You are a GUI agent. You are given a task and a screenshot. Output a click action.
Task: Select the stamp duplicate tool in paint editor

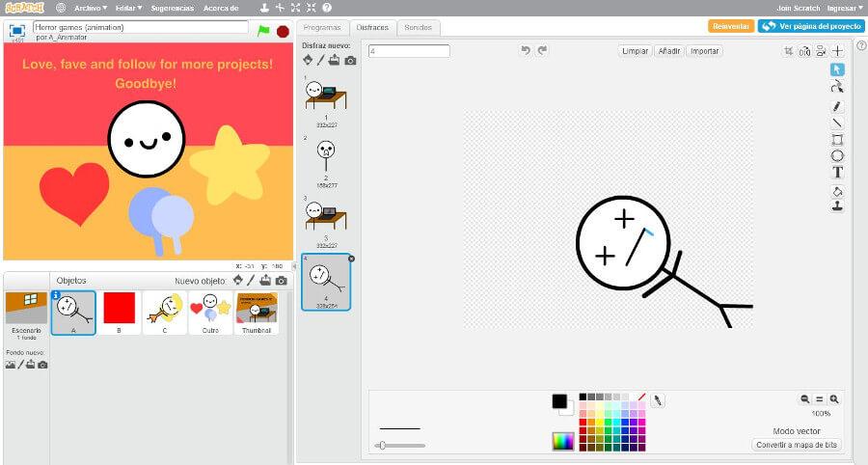click(837, 205)
